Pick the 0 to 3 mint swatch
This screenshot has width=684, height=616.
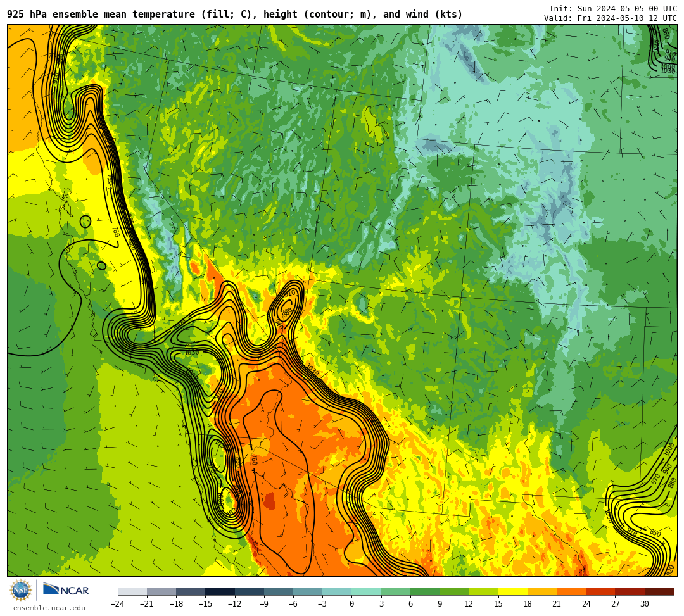pyautogui.click(x=367, y=591)
